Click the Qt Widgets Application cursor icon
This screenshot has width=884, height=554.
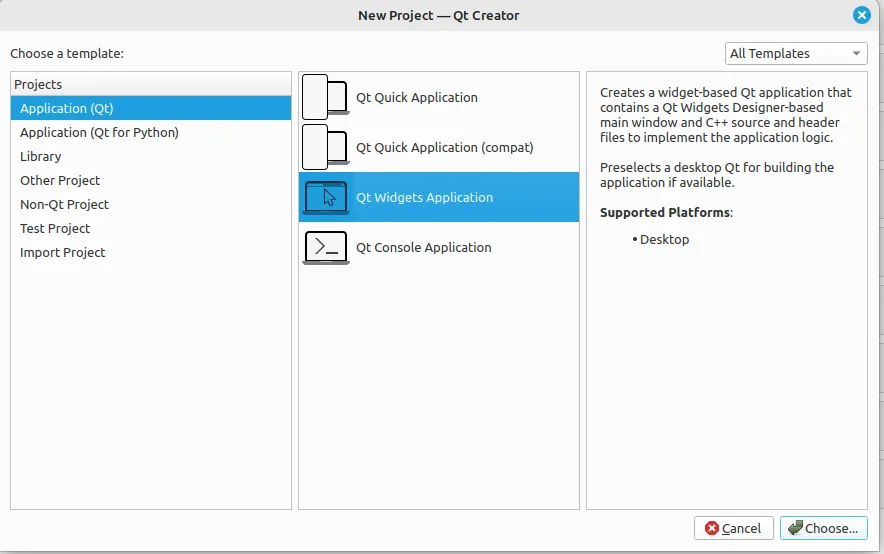[325, 197]
